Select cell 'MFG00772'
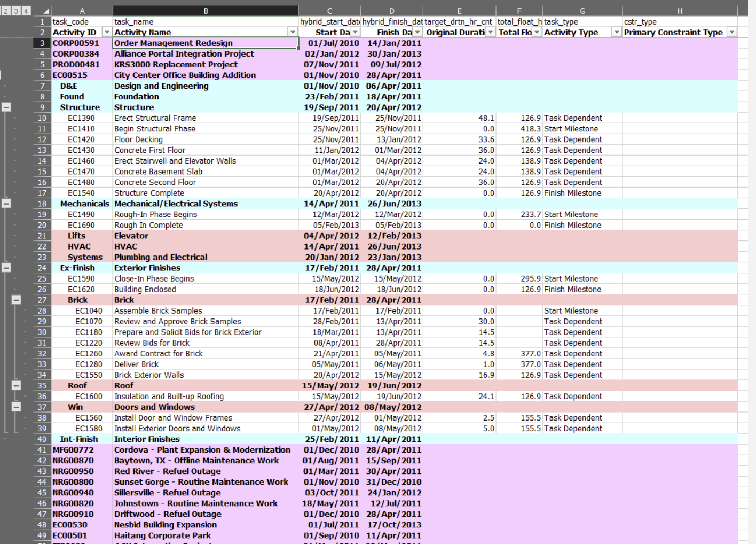Viewport: 756px width, 544px height. [82, 449]
